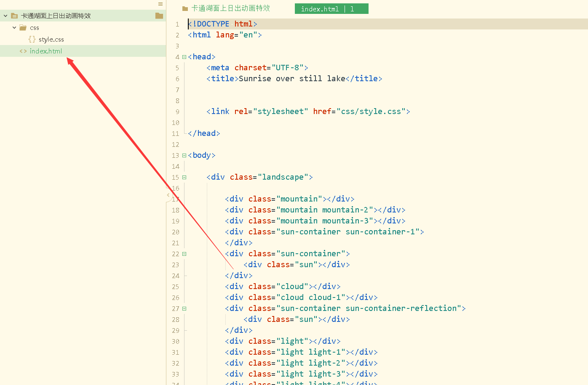Fold the sun-container div at line 22
The image size is (588, 385).
click(184, 254)
